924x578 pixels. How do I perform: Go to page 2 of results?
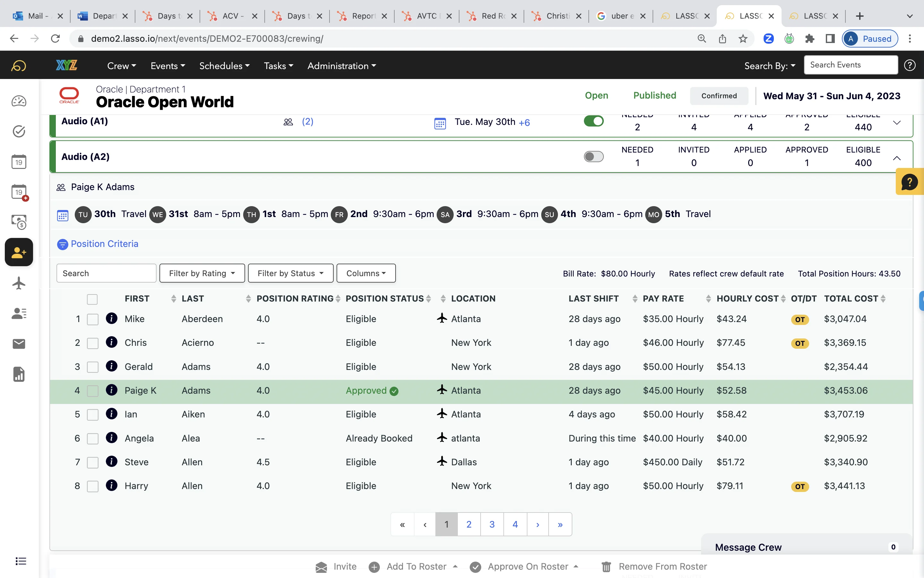tap(469, 524)
